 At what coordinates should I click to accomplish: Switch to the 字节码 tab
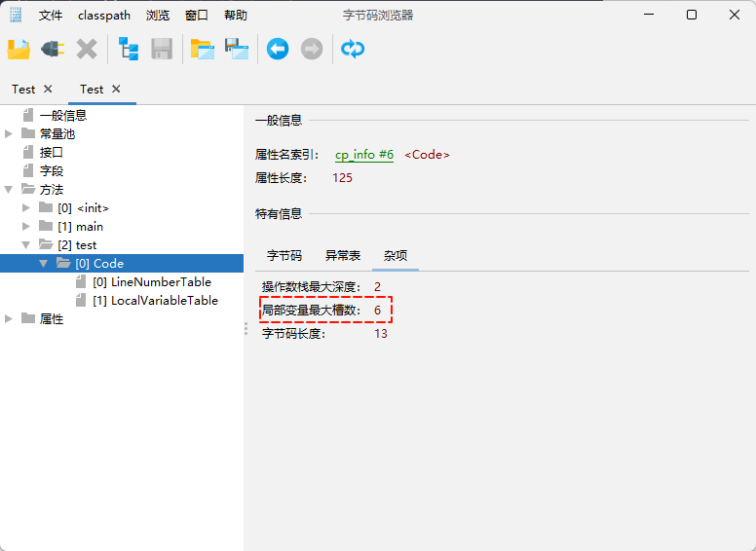coord(284,256)
